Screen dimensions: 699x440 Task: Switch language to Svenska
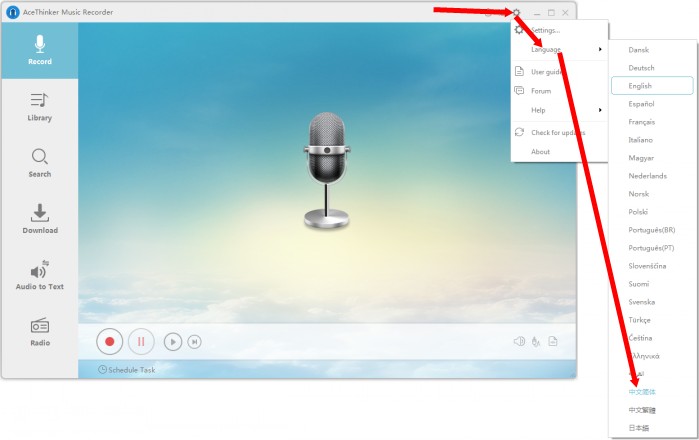pos(641,302)
